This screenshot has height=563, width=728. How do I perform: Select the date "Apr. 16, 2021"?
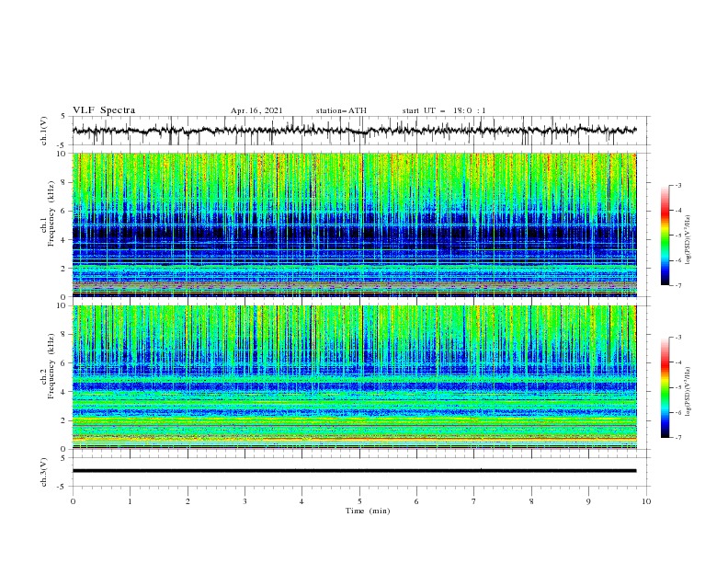click(x=256, y=110)
